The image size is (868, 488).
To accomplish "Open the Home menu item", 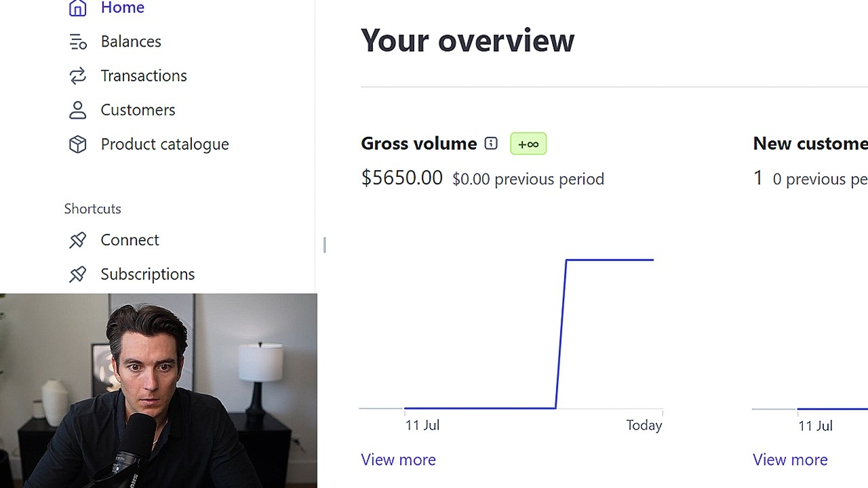I will click(122, 8).
